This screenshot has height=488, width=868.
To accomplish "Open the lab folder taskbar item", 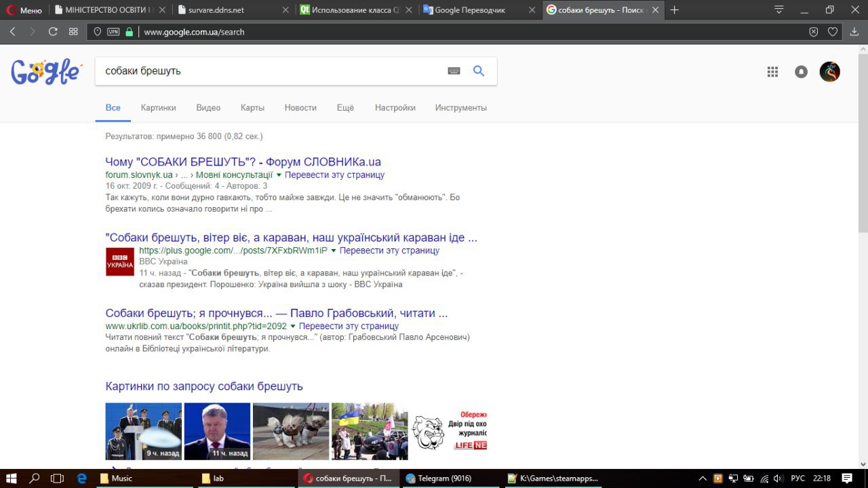I will tap(246, 478).
